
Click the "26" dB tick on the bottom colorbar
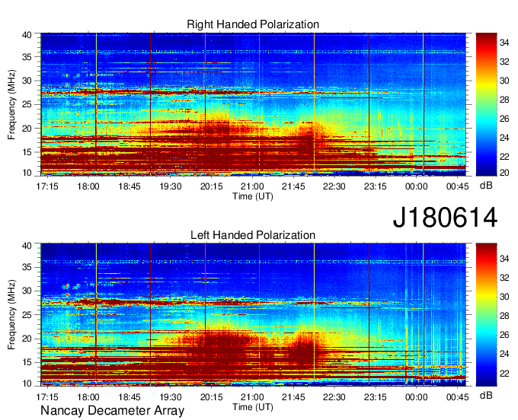tap(504, 335)
